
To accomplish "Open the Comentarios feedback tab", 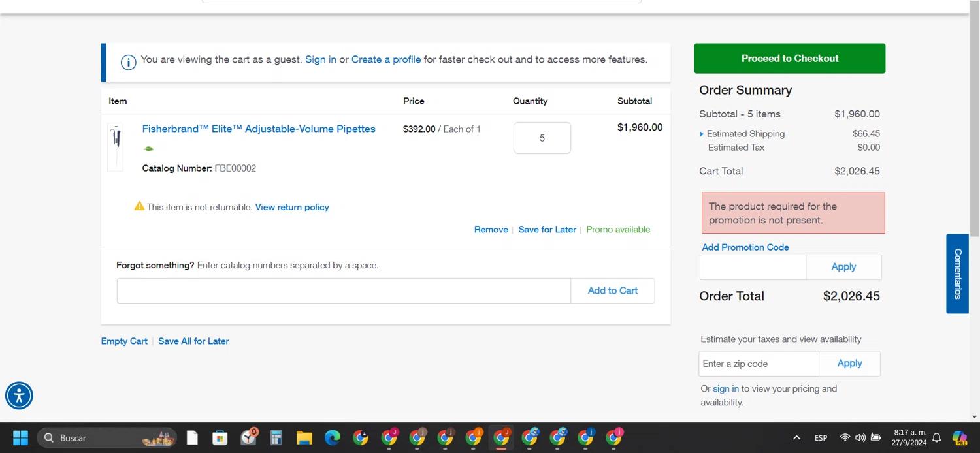I will 957,273.
